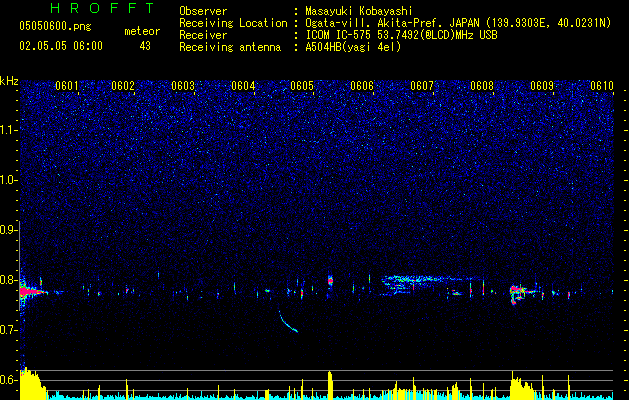This screenshot has width=629, height=400.
Task: Click the large yellow intensity block at bottom left
Action: (x=32, y=384)
